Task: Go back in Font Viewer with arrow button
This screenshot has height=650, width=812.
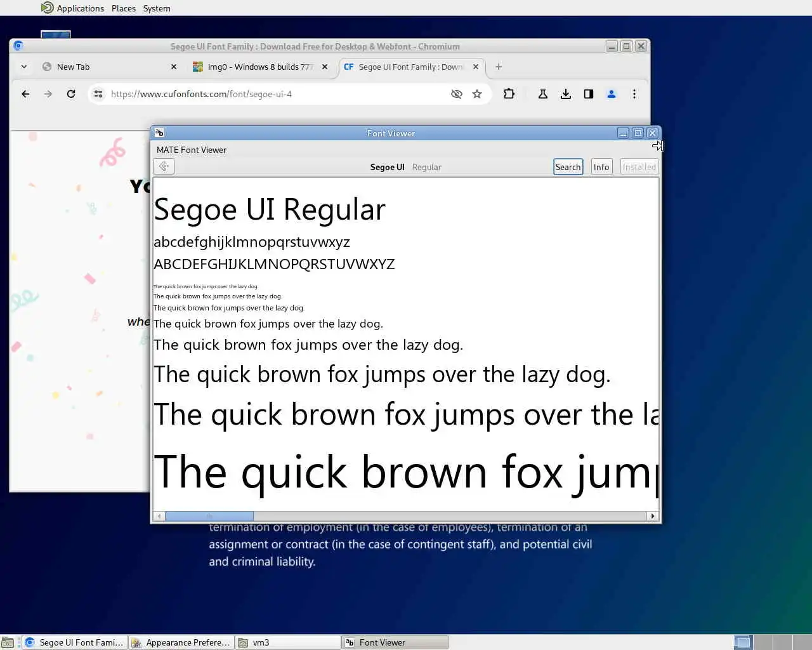Action: (164, 166)
